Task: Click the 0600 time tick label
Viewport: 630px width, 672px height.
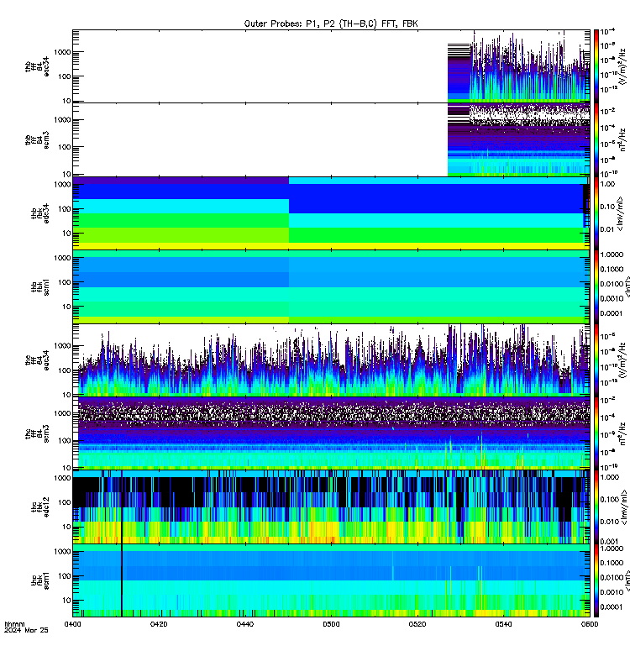Action: (590, 624)
